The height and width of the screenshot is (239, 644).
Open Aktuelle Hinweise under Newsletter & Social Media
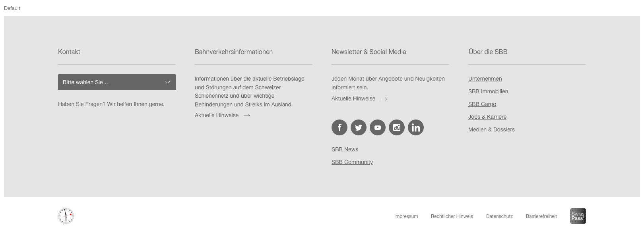353,98
